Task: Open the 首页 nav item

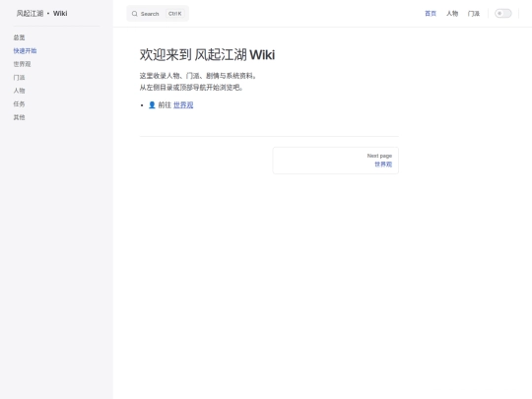Action: pos(431,13)
